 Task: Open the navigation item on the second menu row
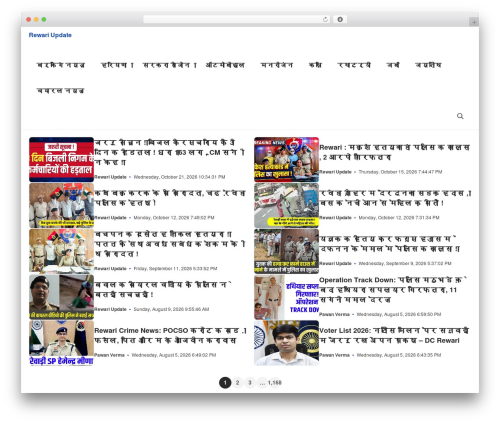click(x=60, y=91)
